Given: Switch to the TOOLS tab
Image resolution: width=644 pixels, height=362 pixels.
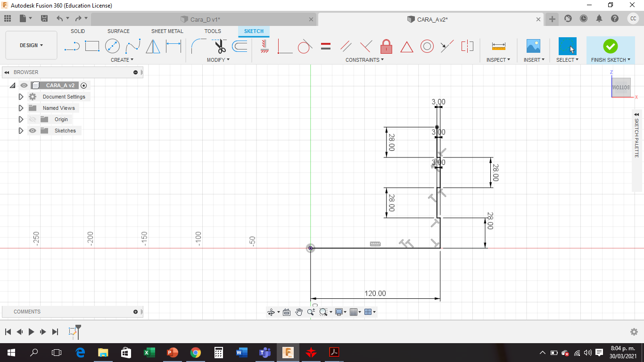Looking at the screenshot, I should [213, 31].
